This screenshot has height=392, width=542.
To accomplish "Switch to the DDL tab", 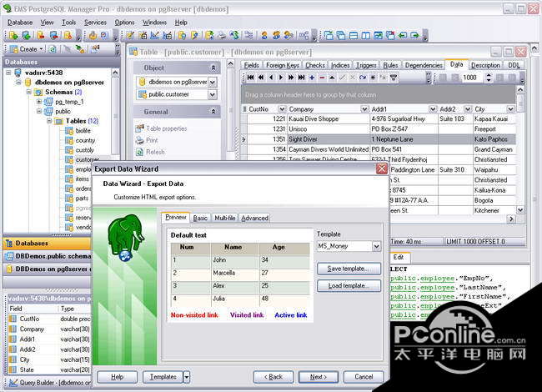I will [514, 65].
